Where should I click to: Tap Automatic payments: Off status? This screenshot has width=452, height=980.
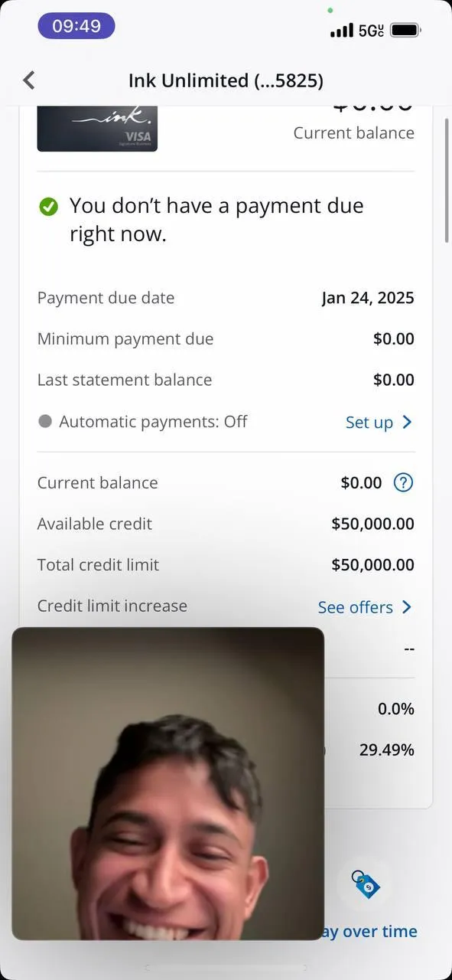point(153,421)
